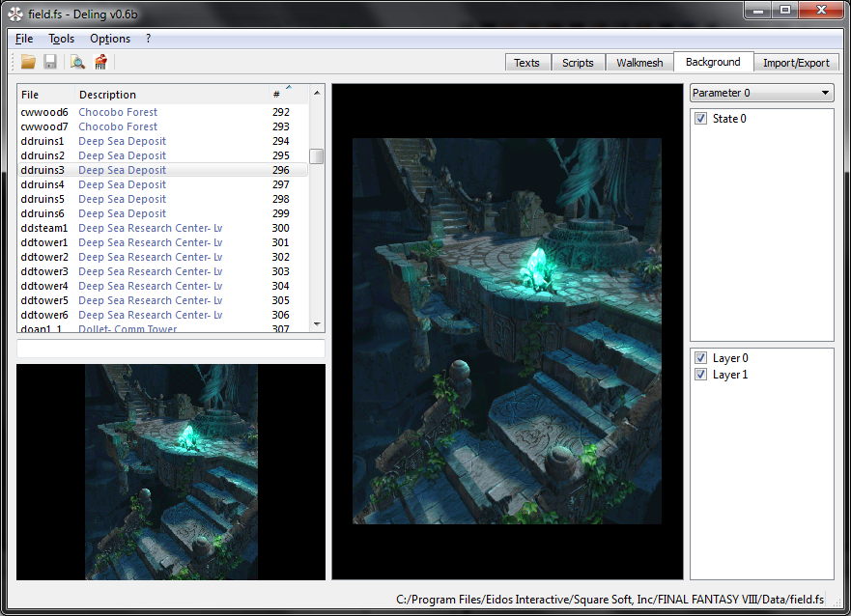This screenshot has height=616, width=851.
Task: Switch to the Texts tab
Action: 527,63
